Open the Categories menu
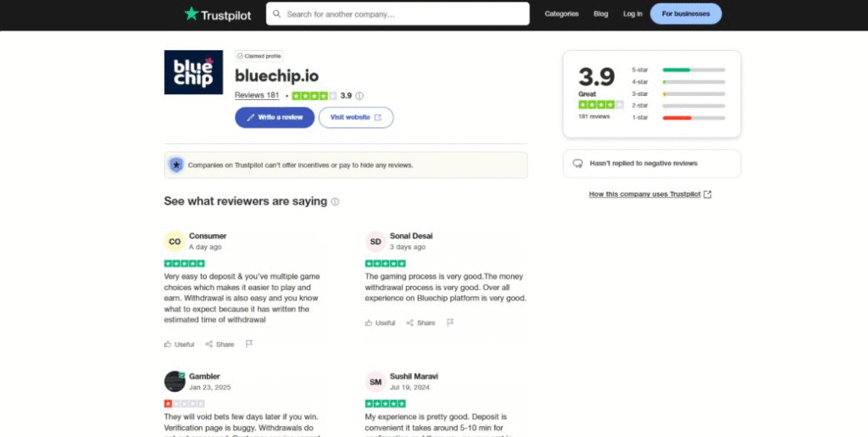Screen dimensions: 868x437 [561, 14]
